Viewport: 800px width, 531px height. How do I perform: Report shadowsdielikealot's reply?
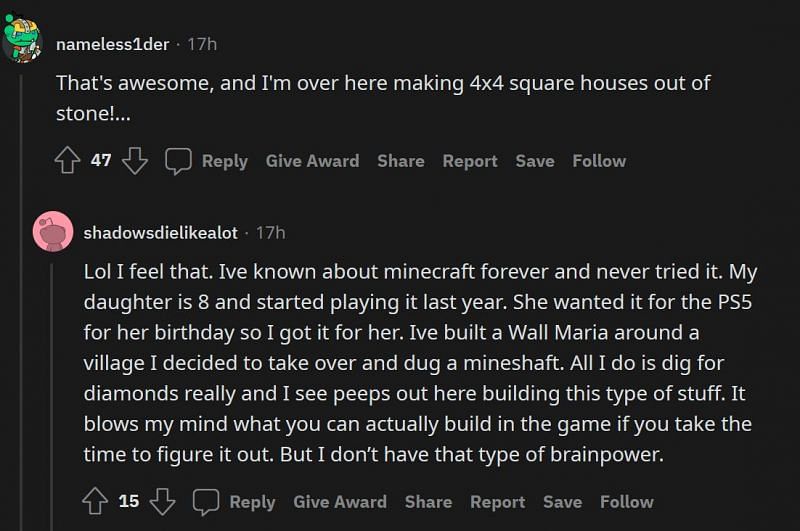point(497,502)
